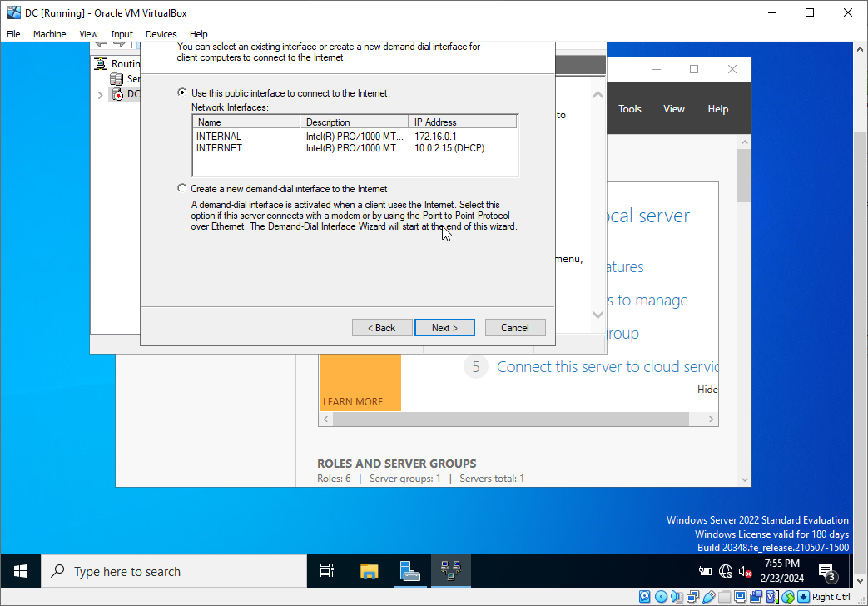Image resolution: width=868 pixels, height=606 pixels.
Task: Click the welcome panel scroll-left arrow
Action: click(x=326, y=420)
